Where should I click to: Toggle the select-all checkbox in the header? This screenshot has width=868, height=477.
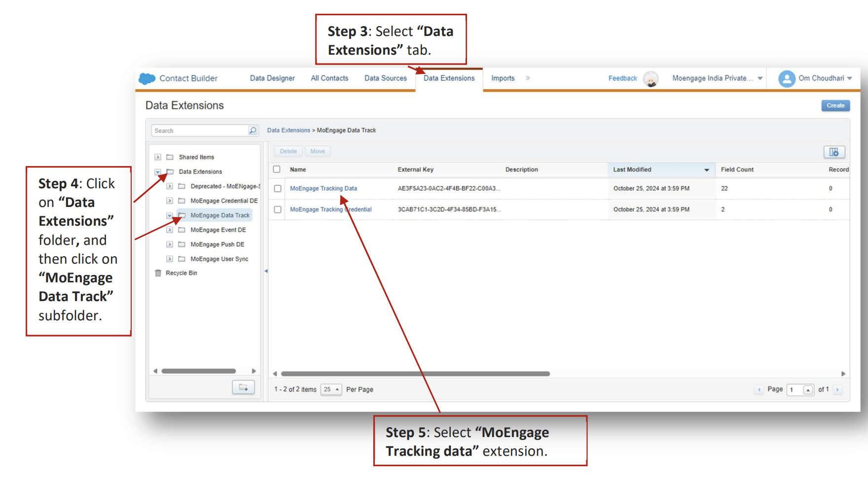277,170
